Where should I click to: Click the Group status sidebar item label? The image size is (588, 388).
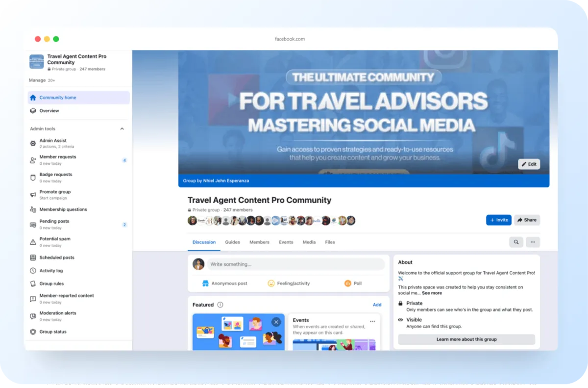point(53,332)
